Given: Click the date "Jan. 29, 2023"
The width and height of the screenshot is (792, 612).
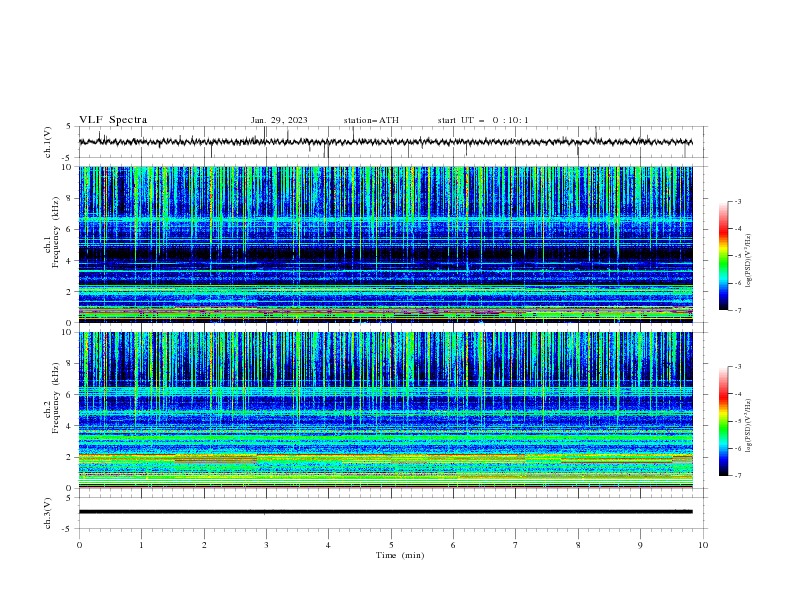Looking at the screenshot, I should coord(279,120).
